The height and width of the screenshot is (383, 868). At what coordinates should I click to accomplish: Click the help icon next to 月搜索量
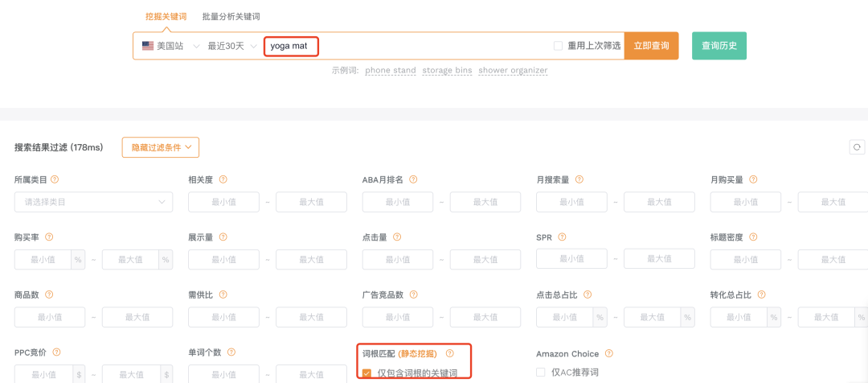pos(579,179)
